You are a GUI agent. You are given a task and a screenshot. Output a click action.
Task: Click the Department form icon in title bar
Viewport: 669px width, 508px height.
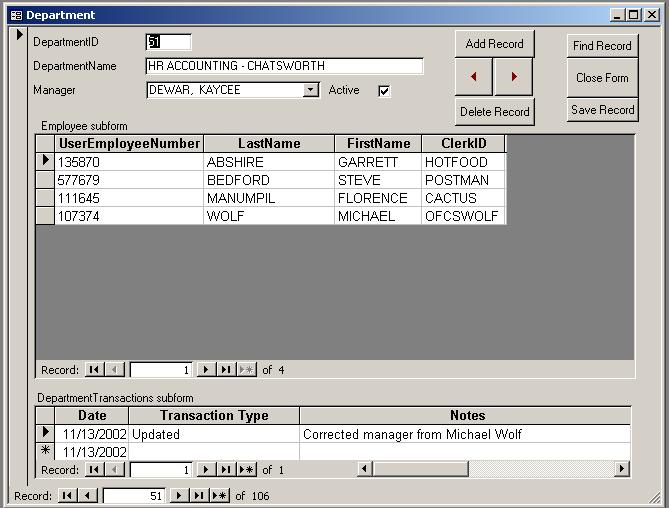[17, 15]
